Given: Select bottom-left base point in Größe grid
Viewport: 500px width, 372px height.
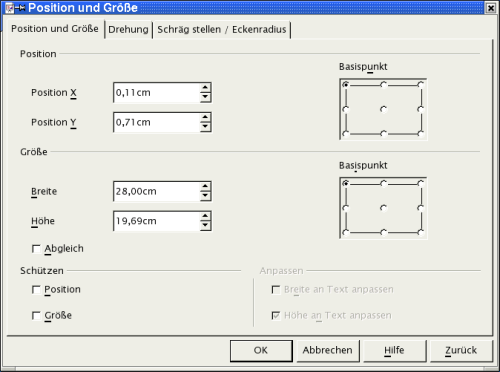Looking at the screenshot, I should click(x=346, y=232).
